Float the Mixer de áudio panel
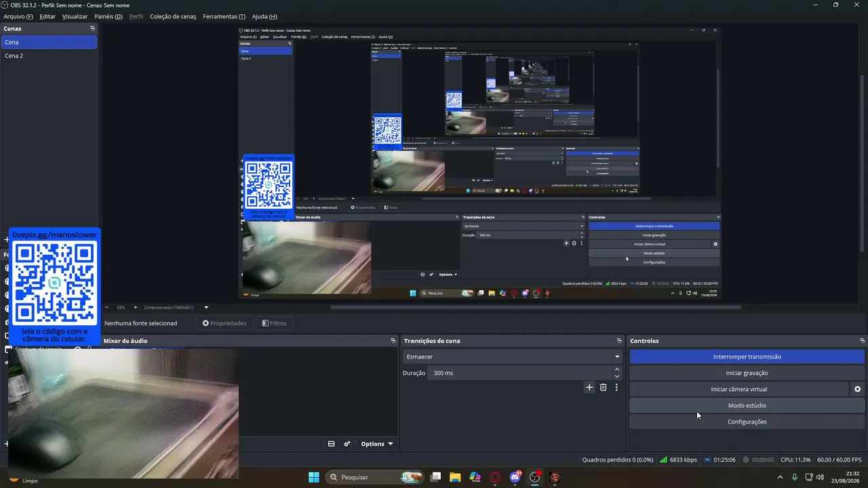 [x=393, y=341]
